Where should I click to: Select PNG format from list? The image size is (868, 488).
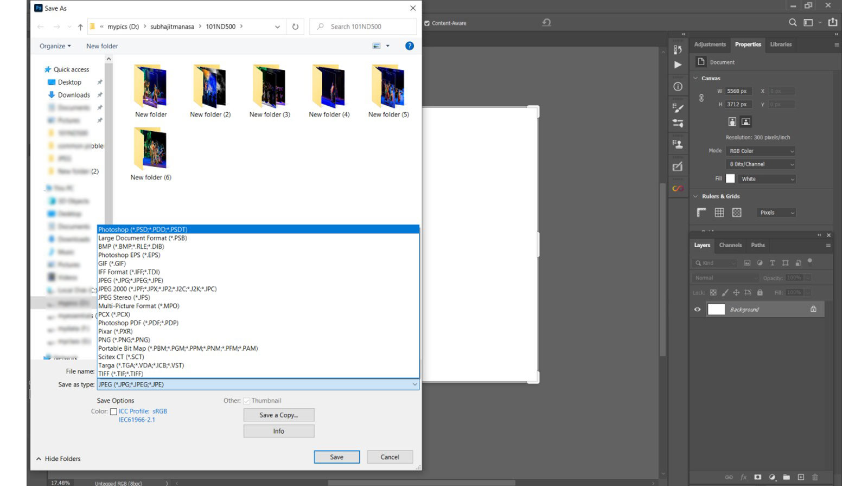click(x=258, y=340)
